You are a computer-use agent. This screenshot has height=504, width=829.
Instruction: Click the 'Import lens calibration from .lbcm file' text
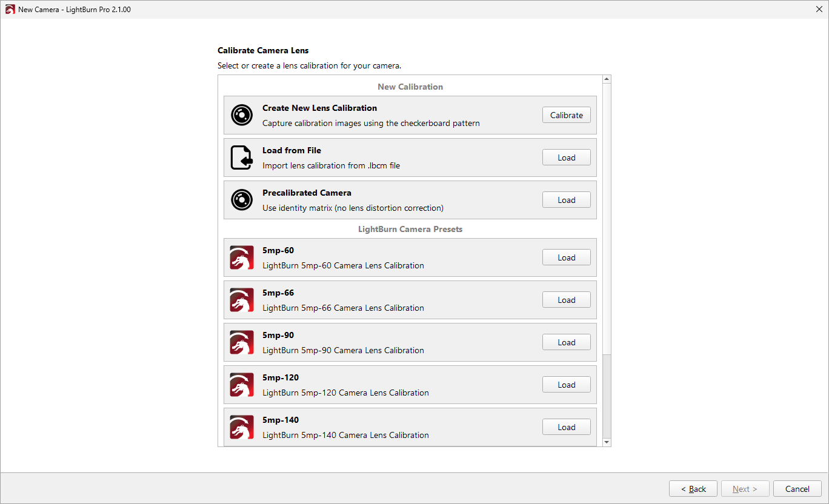click(331, 165)
